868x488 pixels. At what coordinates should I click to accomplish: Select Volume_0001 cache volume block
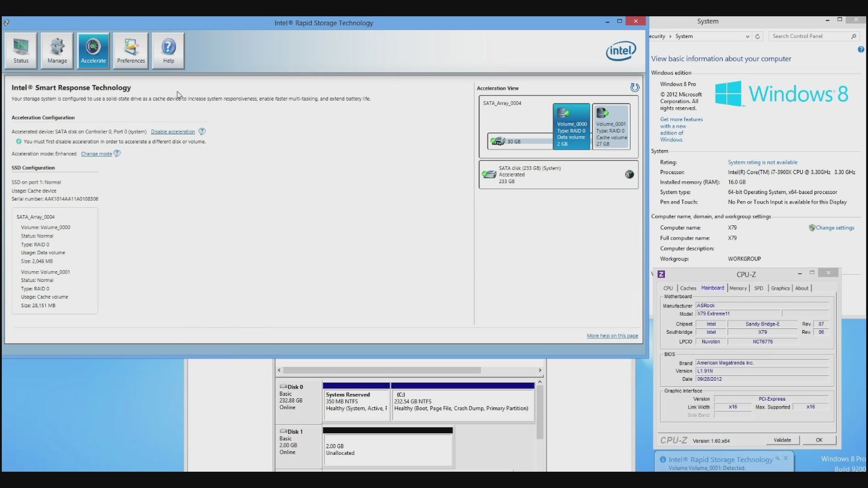(611, 127)
